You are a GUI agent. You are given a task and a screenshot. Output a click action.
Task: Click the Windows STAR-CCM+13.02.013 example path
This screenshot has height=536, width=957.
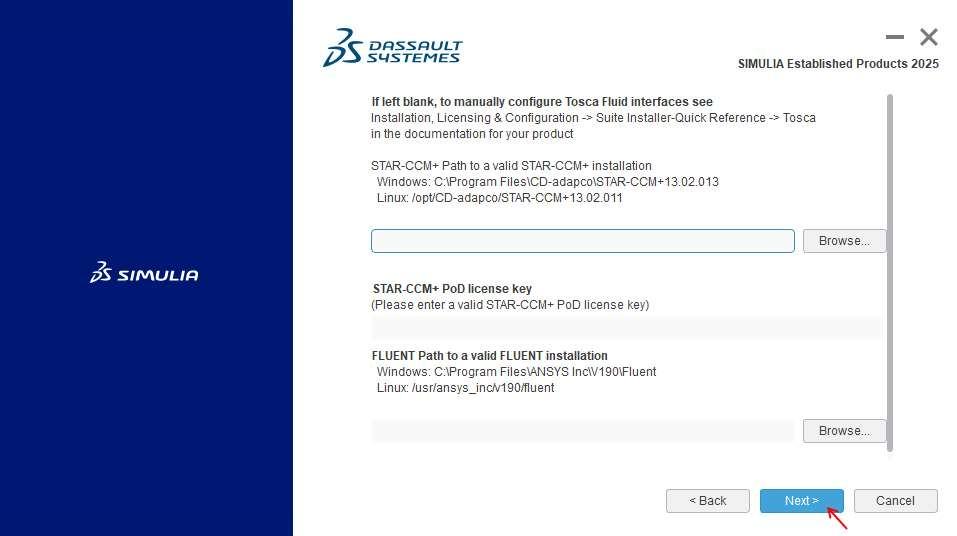click(x=547, y=182)
